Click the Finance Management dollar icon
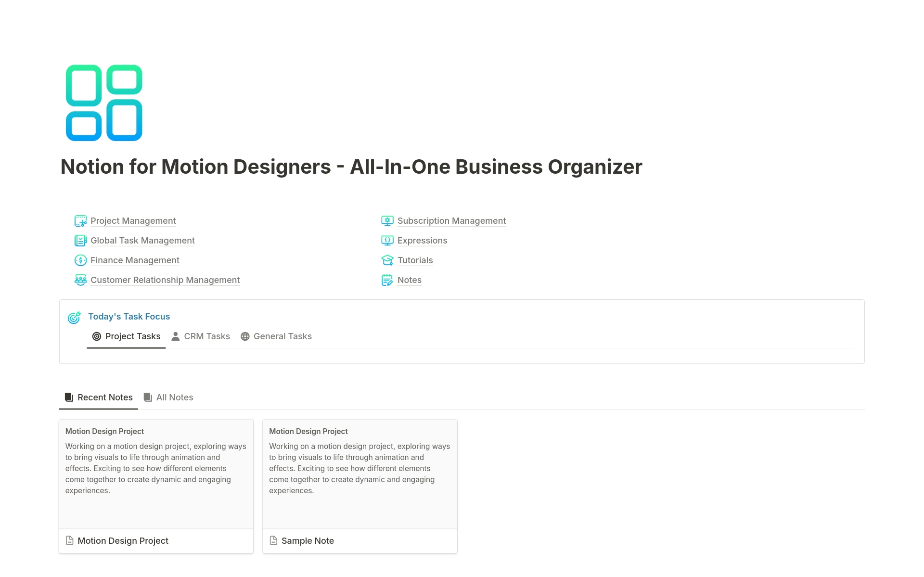The height and width of the screenshot is (577, 924). 80,260
